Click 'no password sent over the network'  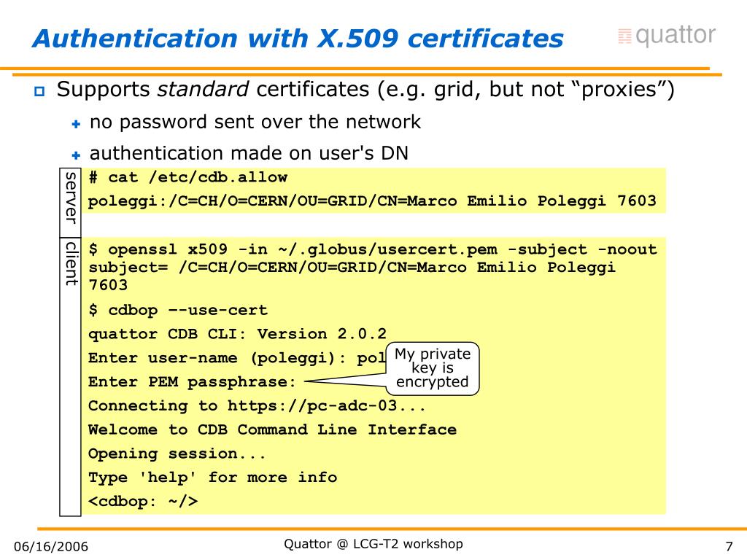(x=255, y=122)
